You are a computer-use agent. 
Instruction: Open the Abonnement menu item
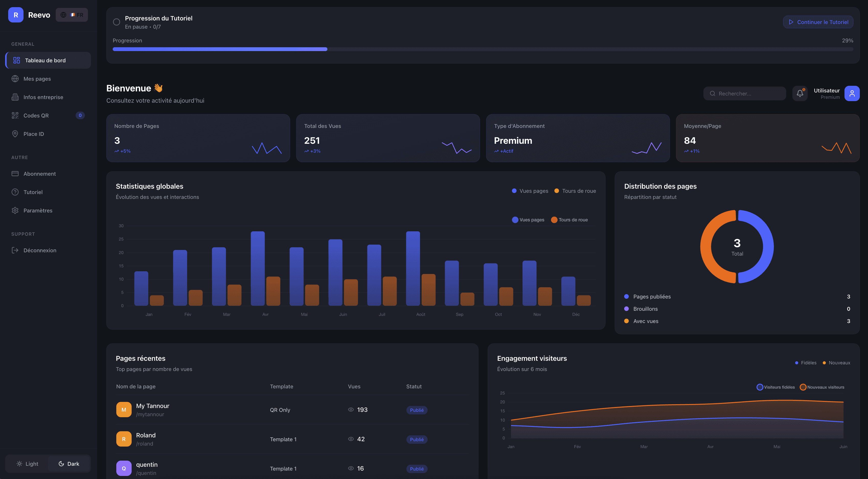[39, 174]
